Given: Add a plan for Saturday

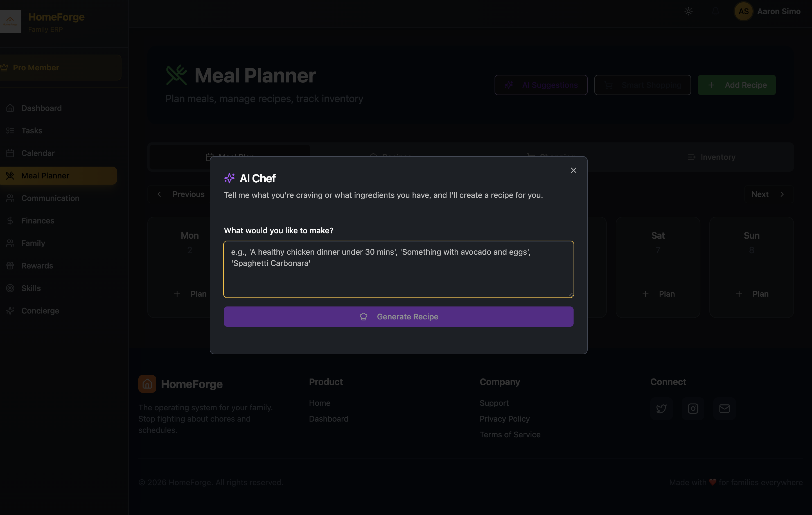Looking at the screenshot, I should (x=658, y=294).
